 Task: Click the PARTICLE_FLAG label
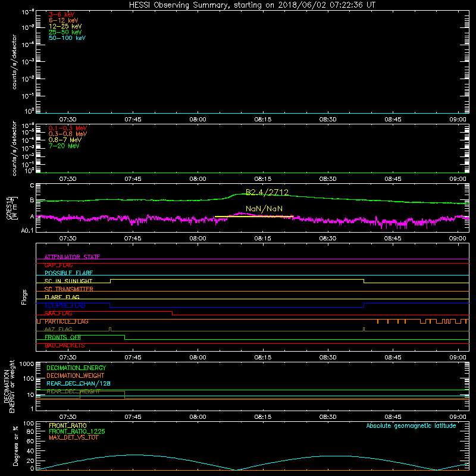pyautogui.click(x=67, y=321)
